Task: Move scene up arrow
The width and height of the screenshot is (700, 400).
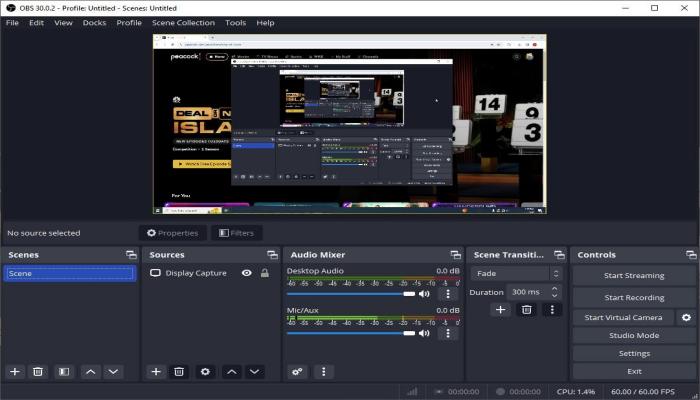Action: click(90, 371)
